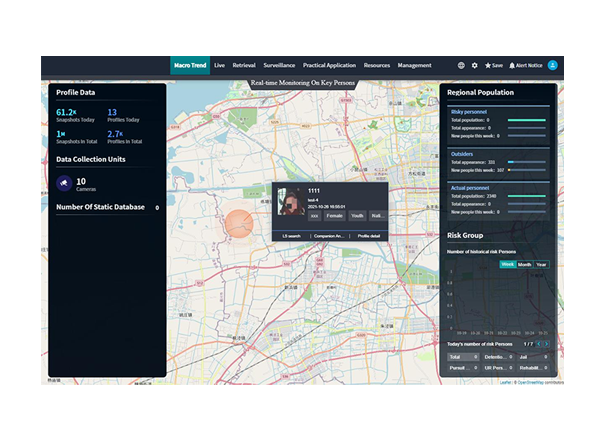Click LS search in person popup
This screenshot has width=600, height=440.
(x=292, y=235)
